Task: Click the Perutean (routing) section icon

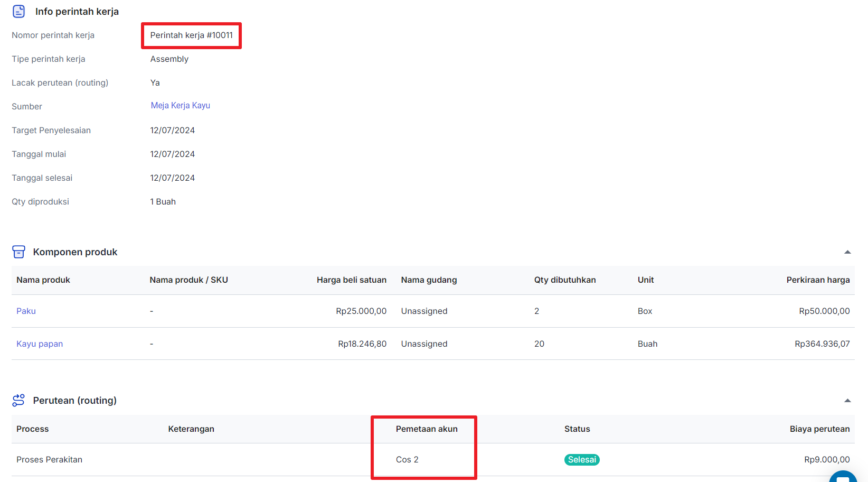Action: (x=18, y=401)
